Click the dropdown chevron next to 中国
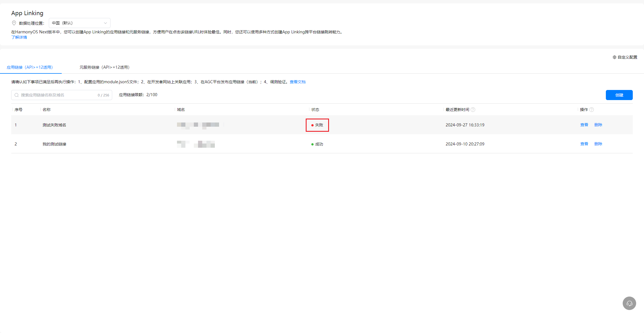Screen dimensions: 644x333 point(105,23)
